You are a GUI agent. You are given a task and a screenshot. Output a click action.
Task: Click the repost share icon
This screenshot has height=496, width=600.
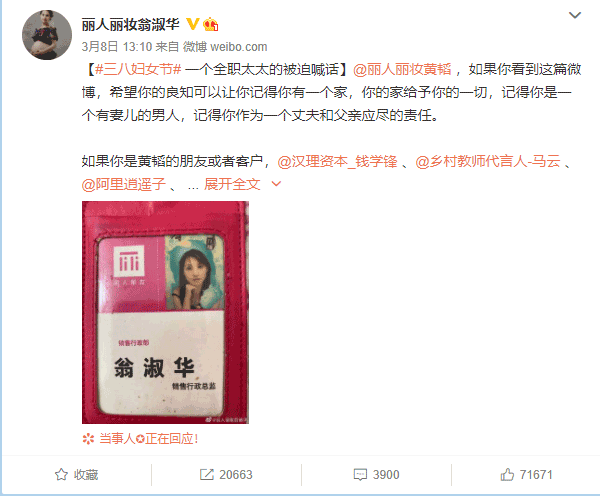(207, 475)
